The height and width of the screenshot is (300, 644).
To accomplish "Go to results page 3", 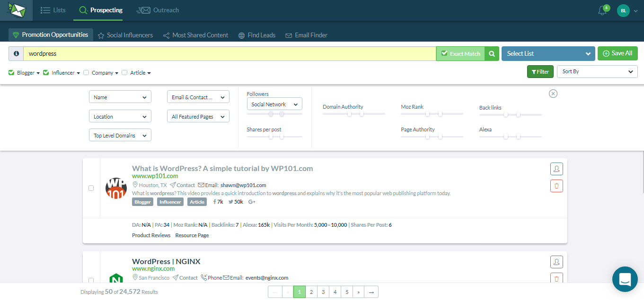I will (x=323, y=292).
